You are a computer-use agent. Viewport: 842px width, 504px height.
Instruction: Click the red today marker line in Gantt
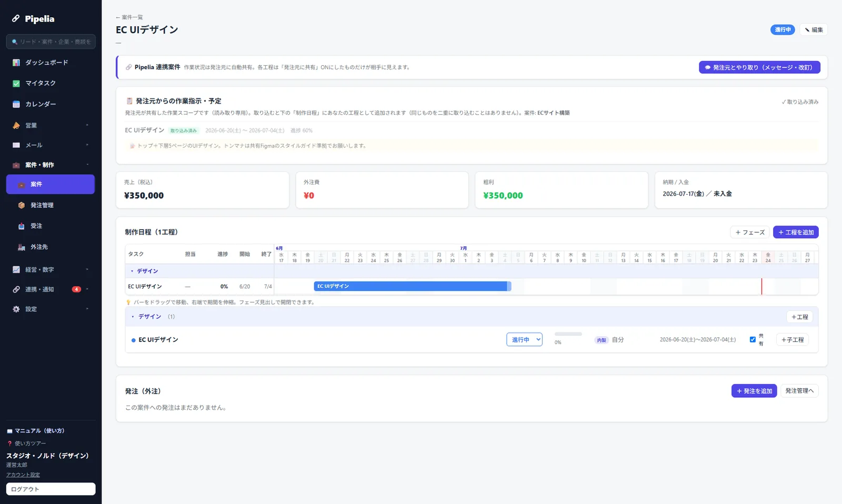pos(761,287)
